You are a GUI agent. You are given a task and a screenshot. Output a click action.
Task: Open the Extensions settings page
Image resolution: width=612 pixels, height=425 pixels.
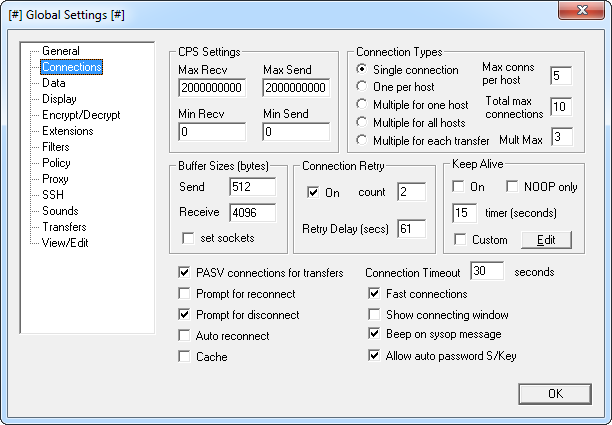click(x=68, y=131)
